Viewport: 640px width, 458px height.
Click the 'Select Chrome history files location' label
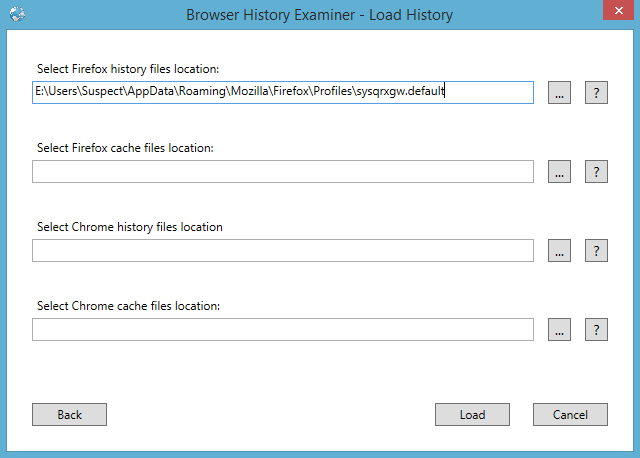(130, 227)
